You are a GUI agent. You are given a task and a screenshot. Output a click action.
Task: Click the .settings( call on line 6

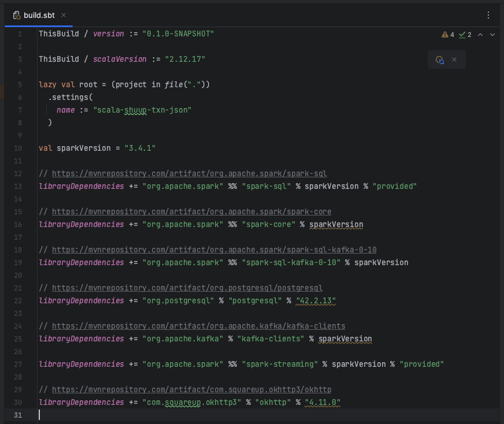click(x=71, y=97)
